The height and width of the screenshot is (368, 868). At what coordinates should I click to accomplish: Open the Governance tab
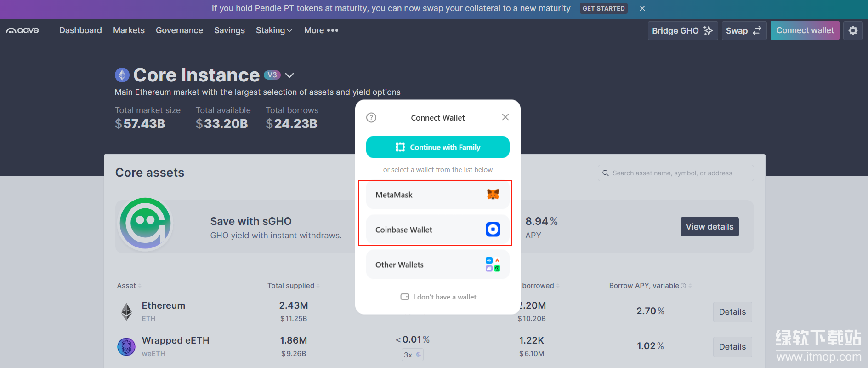pos(179,30)
